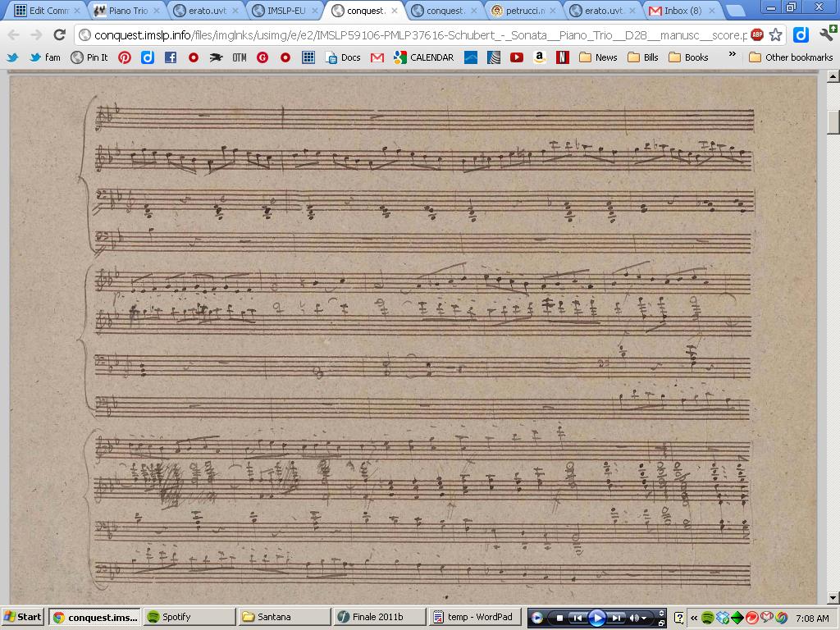
Task: Open the Pinterest bookmark icon
Action: pos(125,57)
